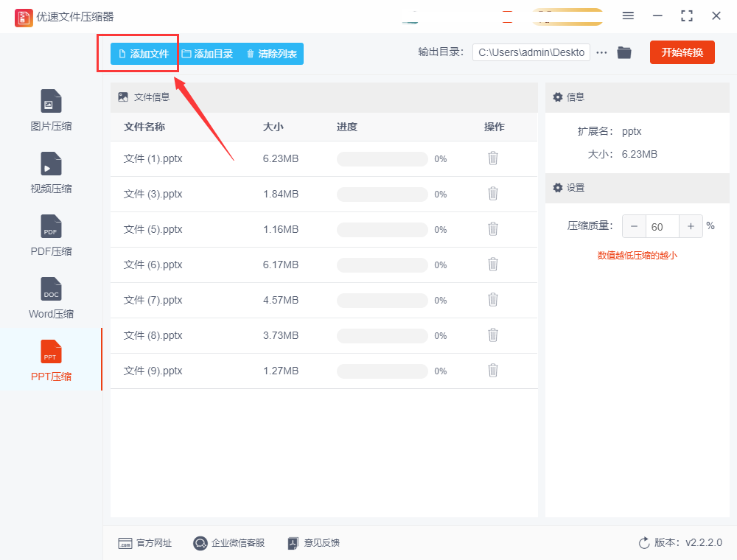Click the 3.73MB size cell
Image resolution: width=737 pixels, height=560 pixels.
pyautogui.click(x=281, y=335)
